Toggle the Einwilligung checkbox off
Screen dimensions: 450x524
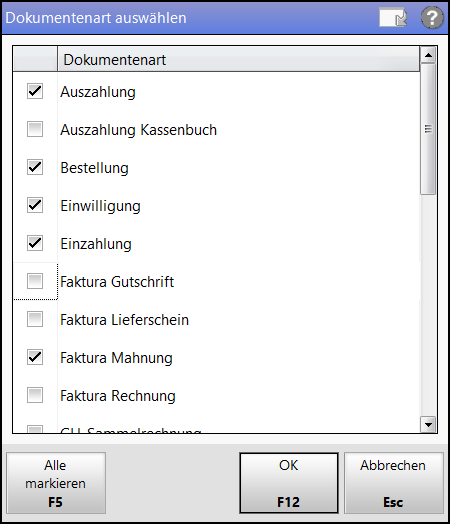[35, 205]
